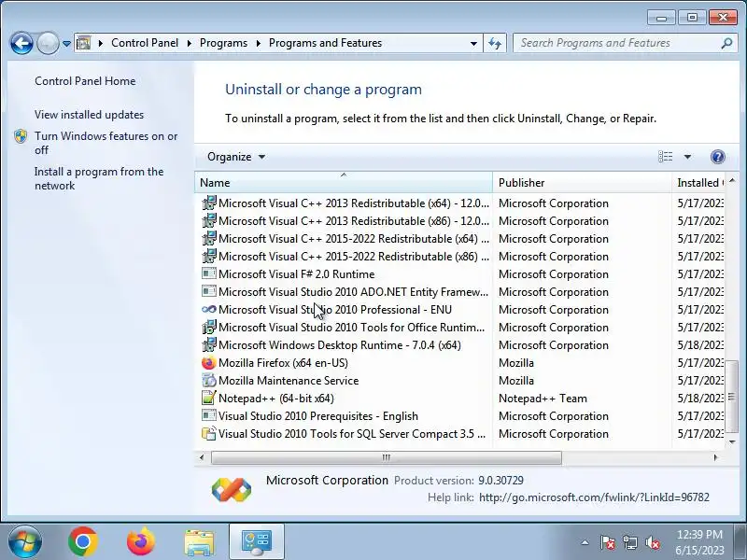Screen dimensions: 747x560
Task: Select Visual Studio 2010 Prerequisites English icon
Action: click(x=208, y=415)
